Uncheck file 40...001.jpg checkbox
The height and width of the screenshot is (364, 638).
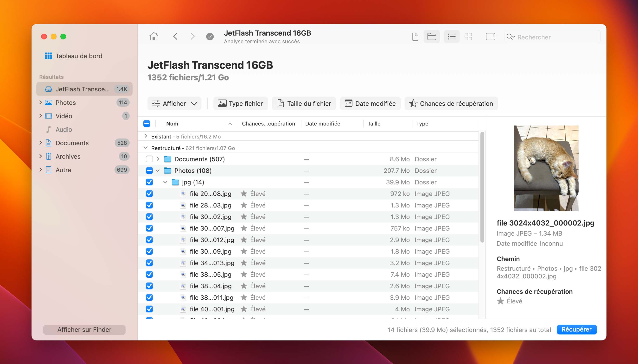point(149,309)
